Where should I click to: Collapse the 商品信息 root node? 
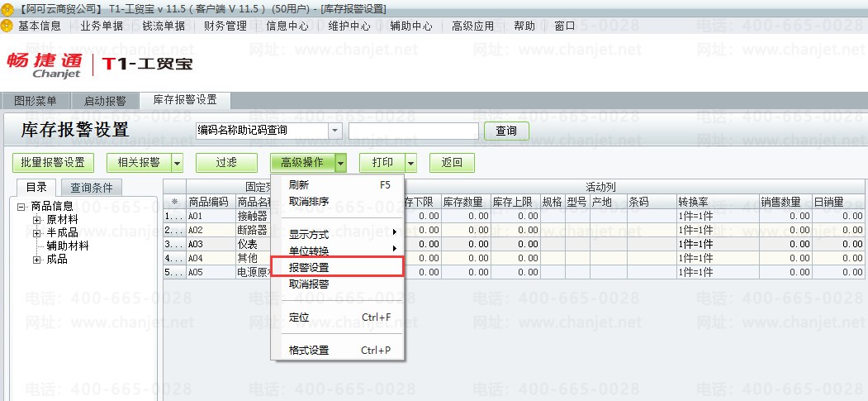(21, 207)
